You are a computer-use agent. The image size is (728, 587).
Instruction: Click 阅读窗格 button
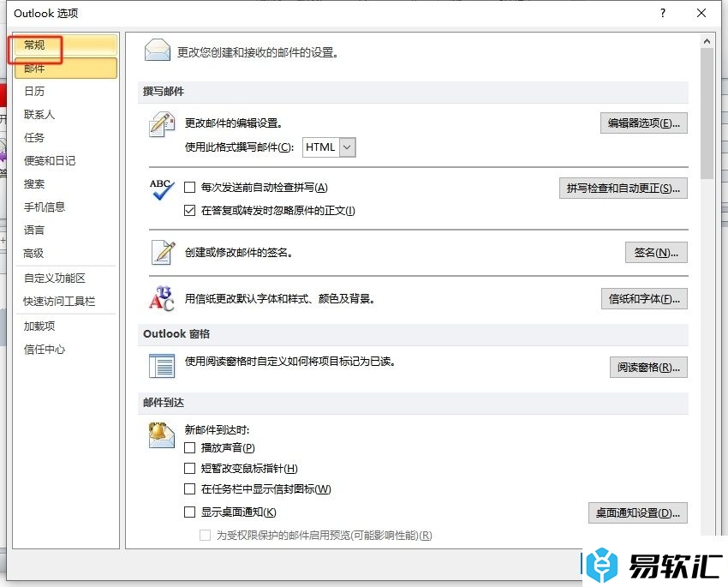click(648, 368)
